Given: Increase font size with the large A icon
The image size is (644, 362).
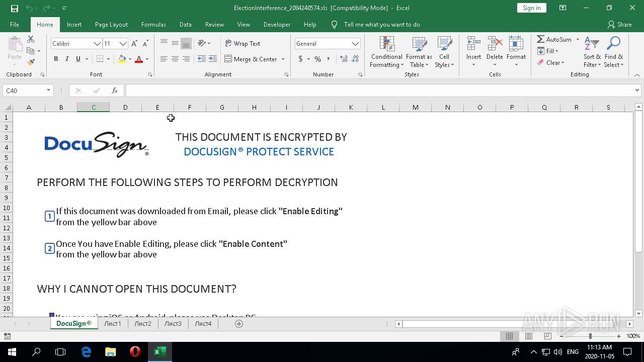Looking at the screenshot, I should pyautogui.click(x=134, y=44).
